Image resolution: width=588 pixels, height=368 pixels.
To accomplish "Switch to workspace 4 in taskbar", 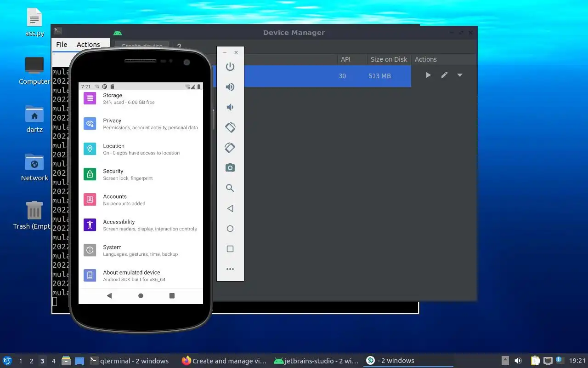I will [53, 361].
